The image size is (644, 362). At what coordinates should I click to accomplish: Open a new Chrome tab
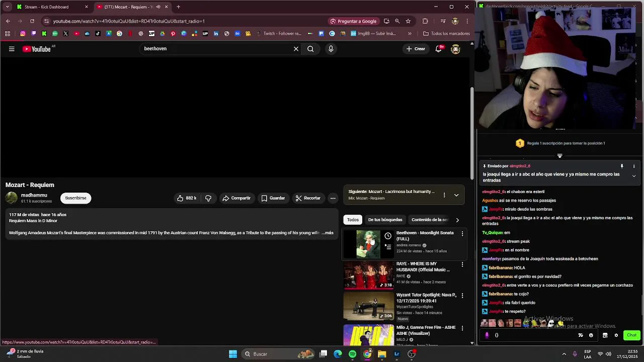pyautogui.click(x=178, y=7)
